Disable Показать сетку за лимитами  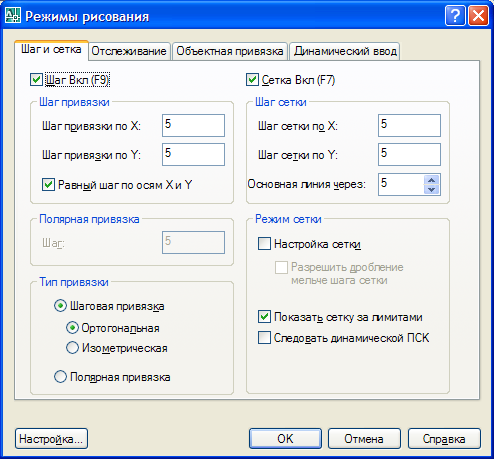264,317
